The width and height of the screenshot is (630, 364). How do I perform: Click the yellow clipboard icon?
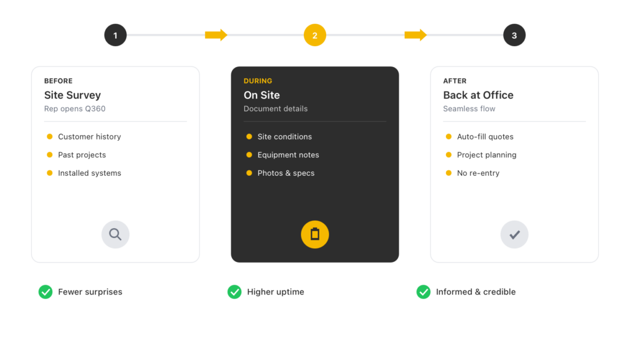(315, 234)
